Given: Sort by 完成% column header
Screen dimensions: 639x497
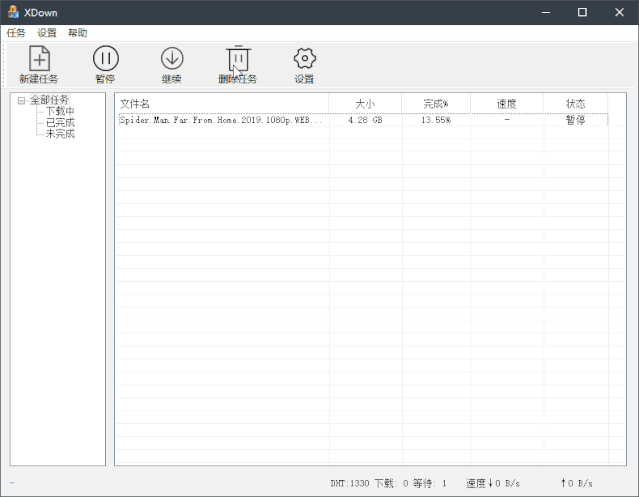Looking at the screenshot, I should pyautogui.click(x=436, y=104).
